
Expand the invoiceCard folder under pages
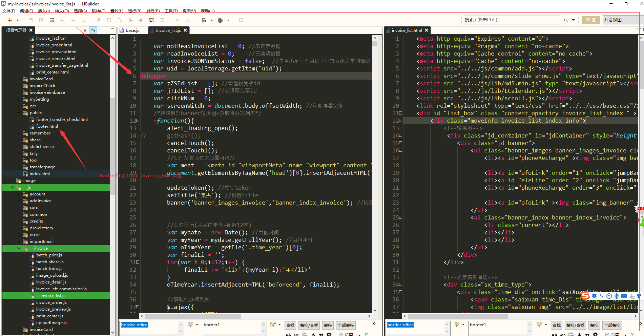coord(19,79)
